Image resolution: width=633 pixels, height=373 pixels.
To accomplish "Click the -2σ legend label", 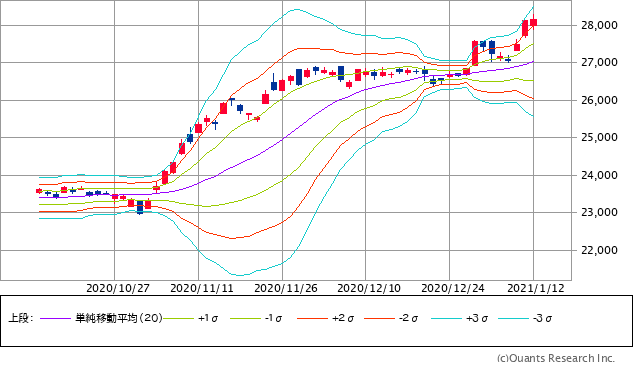I will pyautogui.click(x=408, y=319).
